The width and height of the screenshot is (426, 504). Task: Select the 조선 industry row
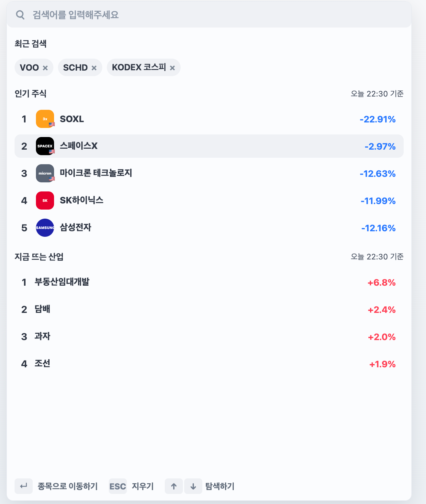click(209, 364)
